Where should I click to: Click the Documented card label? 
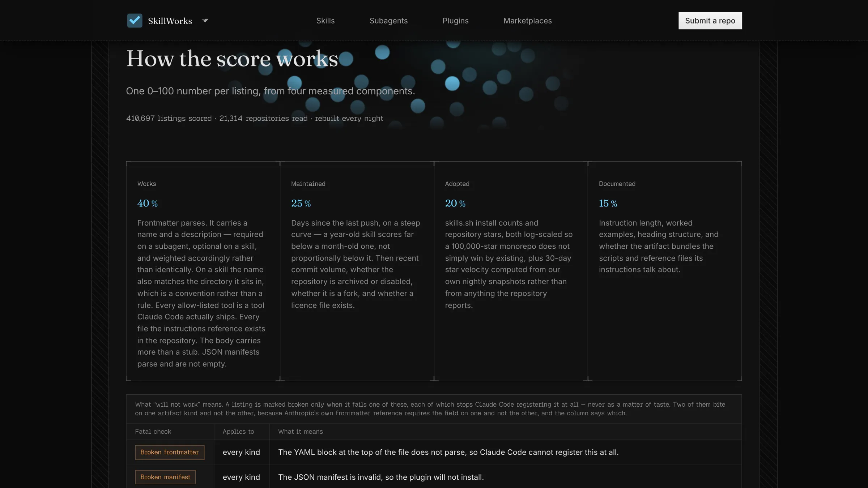point(617,184)
